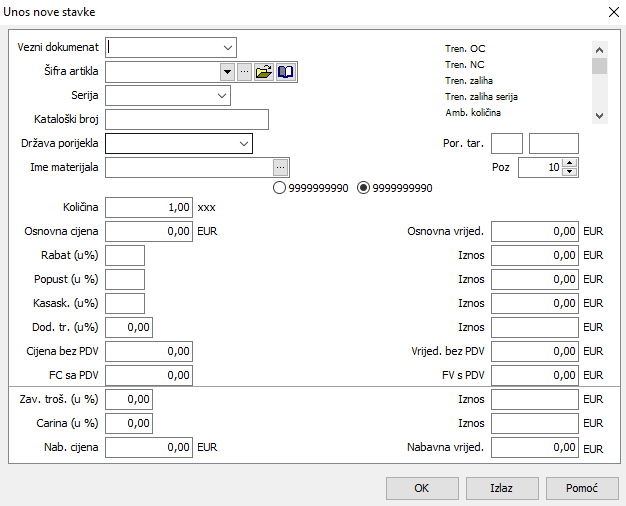Click the book catalog icon beside Šifra artikla

pos(286,72)
